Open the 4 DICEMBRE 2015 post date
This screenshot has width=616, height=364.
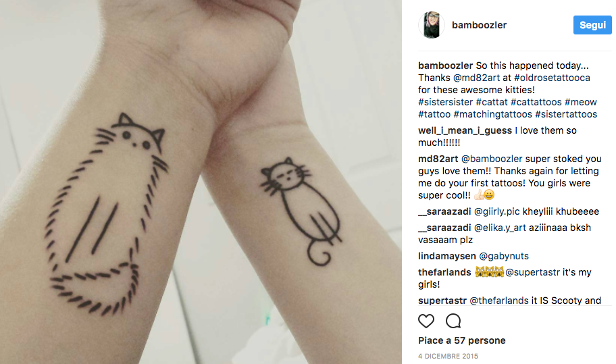point(448,356)
